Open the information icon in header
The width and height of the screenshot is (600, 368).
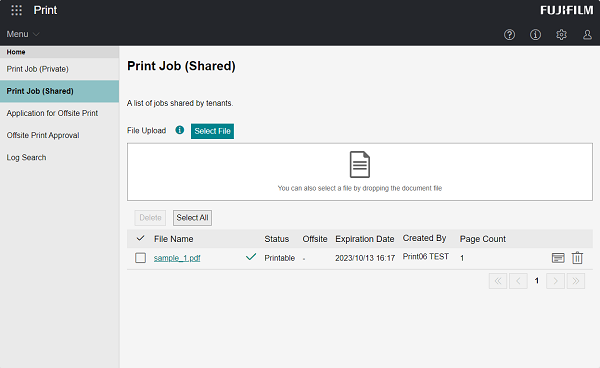click(x=535, y=35)
